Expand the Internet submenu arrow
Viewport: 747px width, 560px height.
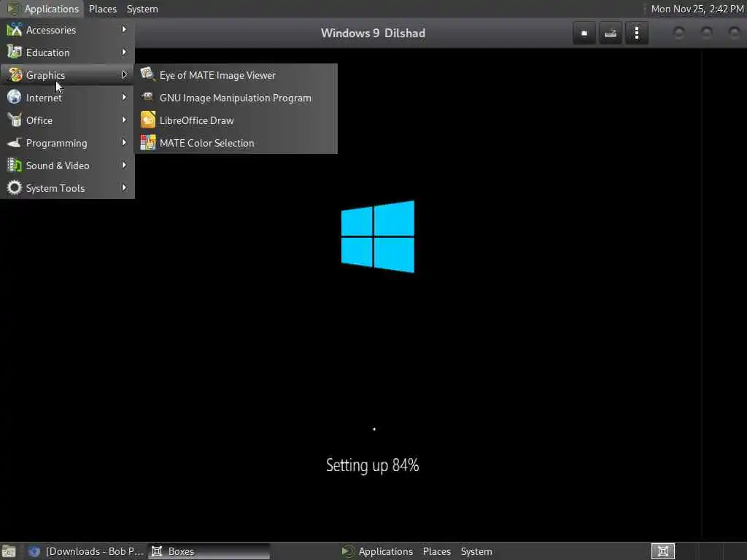pyautogui.click(x=124, y=97)
